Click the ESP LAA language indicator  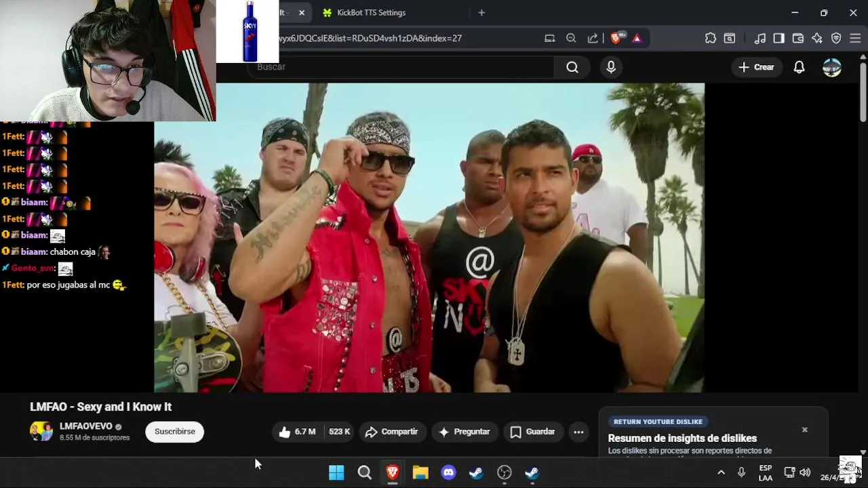click(x=766, y=472)
